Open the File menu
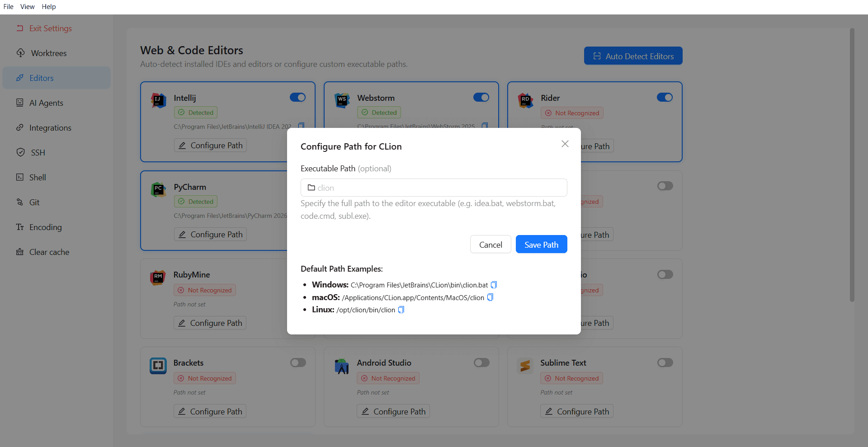Screen dimensions: 868x447 8,7
